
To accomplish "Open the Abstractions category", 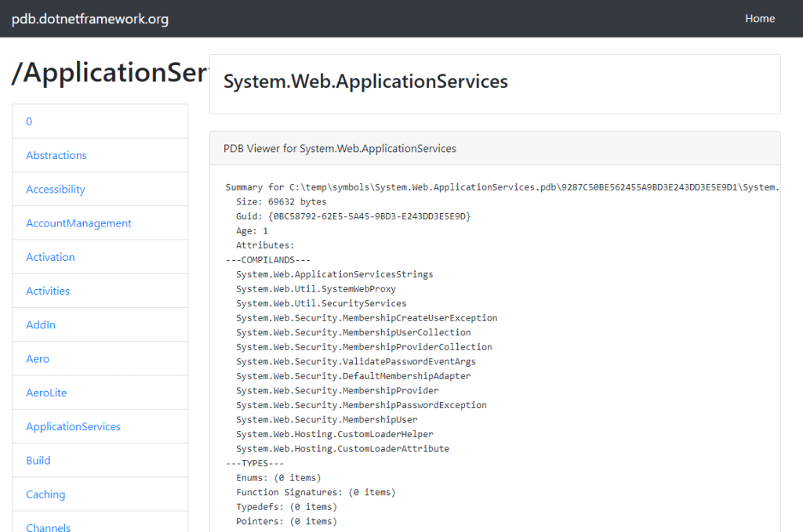I will click(56, 155).
